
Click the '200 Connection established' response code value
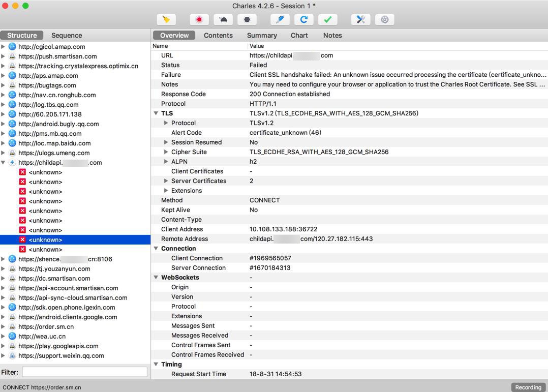pos(290,94)
